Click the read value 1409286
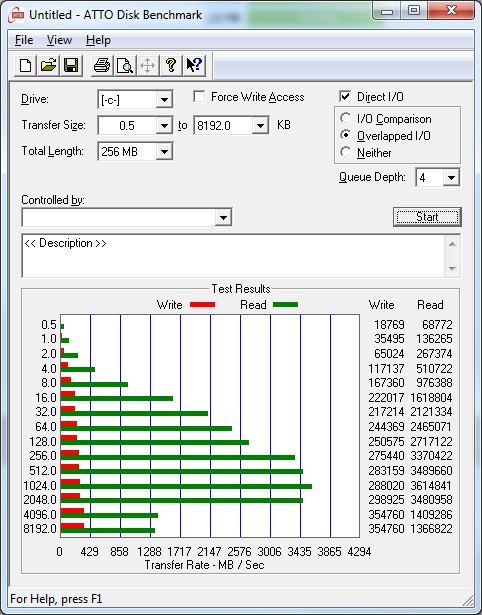This screenshot has height=615, width=482. point(431,514)
